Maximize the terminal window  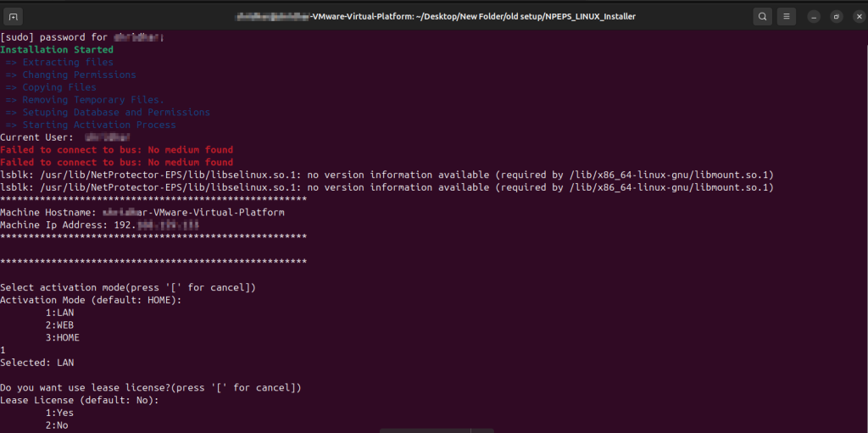[836, 16]
